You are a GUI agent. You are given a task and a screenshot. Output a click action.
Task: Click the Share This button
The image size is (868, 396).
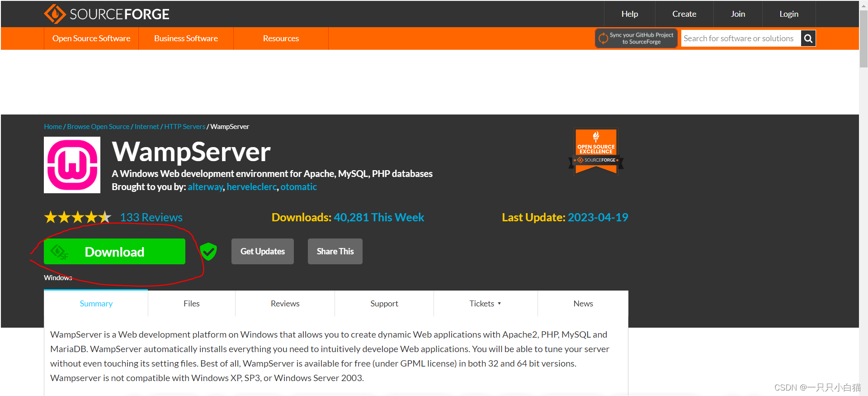tap(335, 251)
